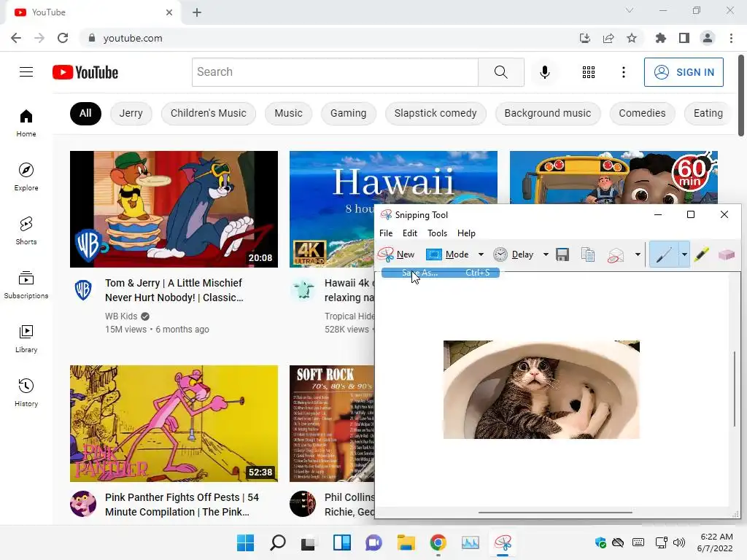Click the magnifier search button on YouTube
The image size is (747, 560).
point(500,72)
